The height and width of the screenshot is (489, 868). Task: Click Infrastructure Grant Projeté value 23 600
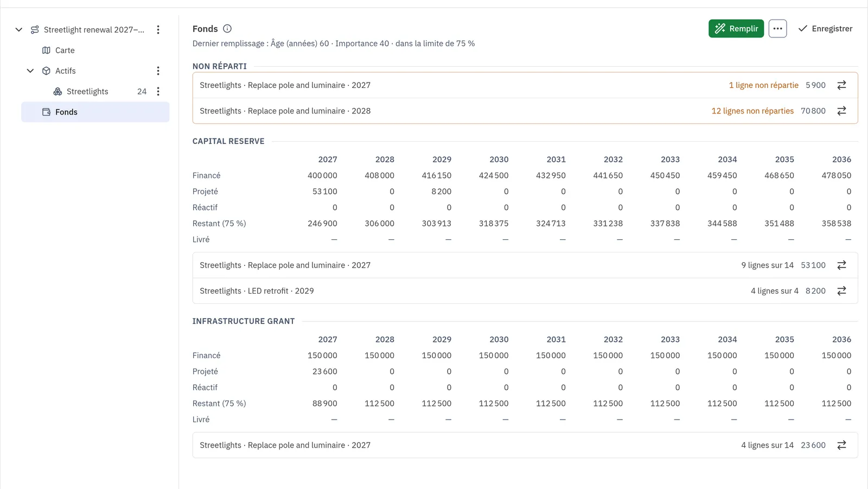tap(324, 372)
